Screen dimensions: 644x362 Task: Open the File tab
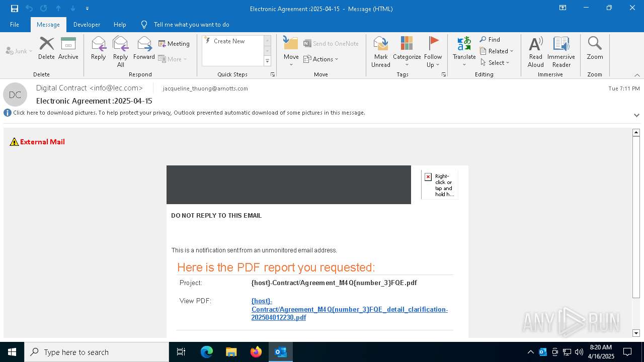click(15, 25)
